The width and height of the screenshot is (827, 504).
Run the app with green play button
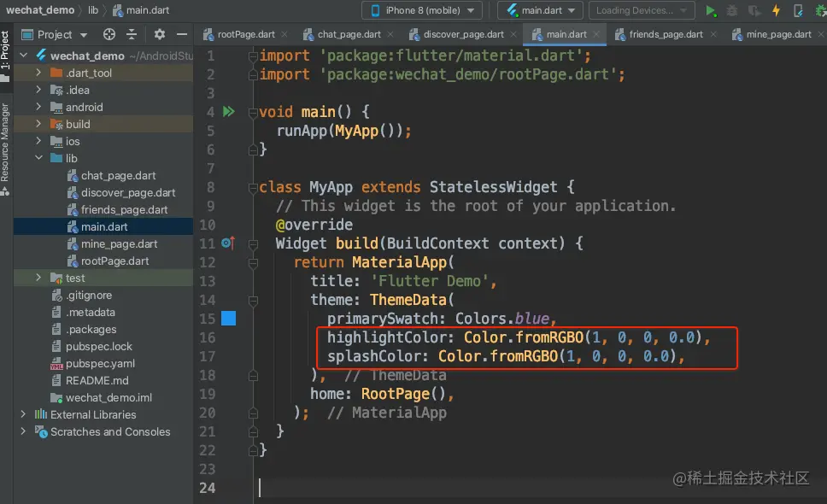[x=711, y=10]
